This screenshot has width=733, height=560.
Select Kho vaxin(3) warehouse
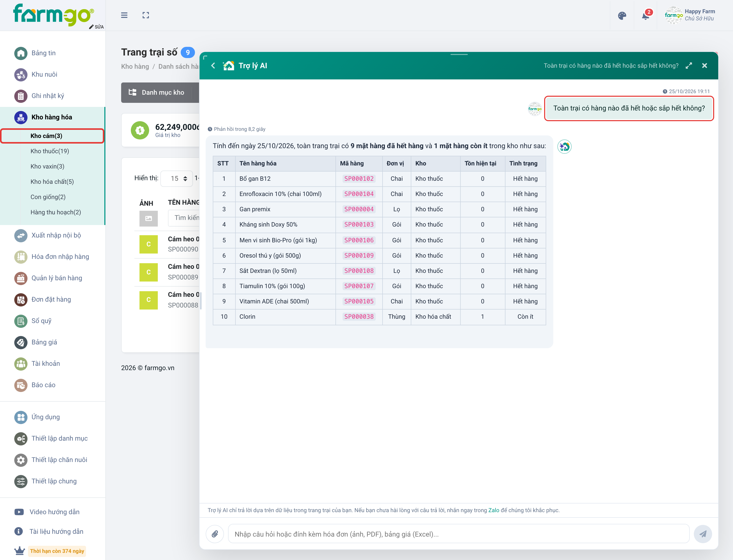47,166
